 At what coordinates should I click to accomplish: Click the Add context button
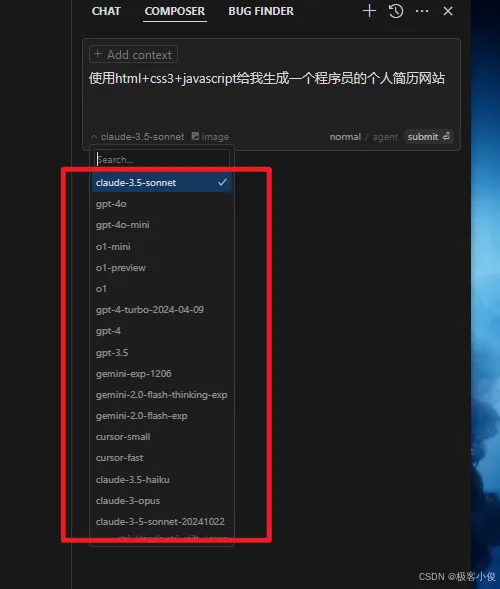coord(133,54)
